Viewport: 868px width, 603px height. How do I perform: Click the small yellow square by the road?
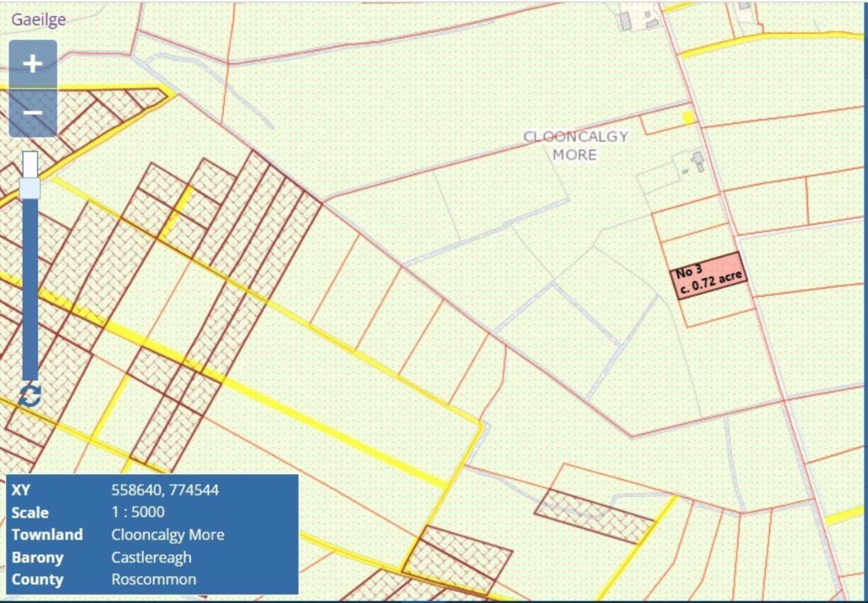pos(688,118)
